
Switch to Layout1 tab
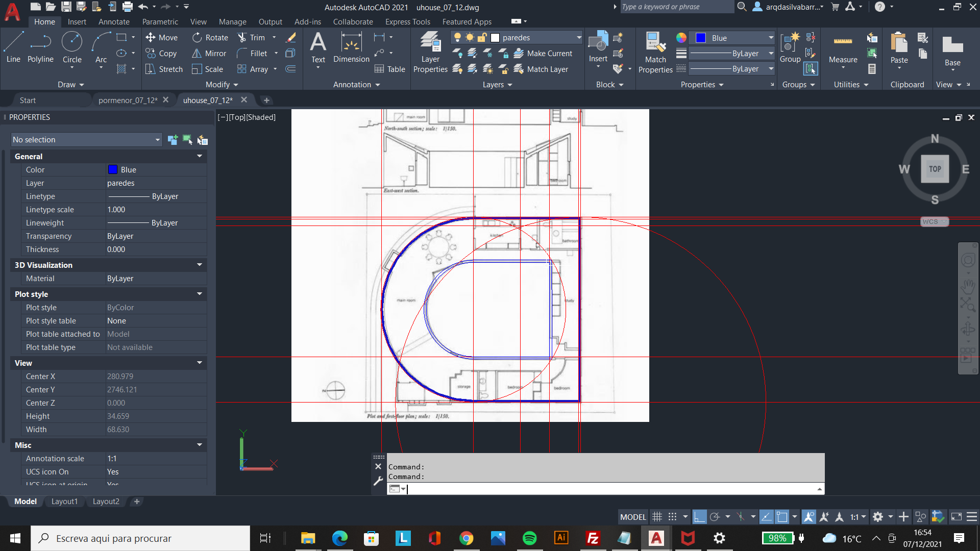[64, 502]
